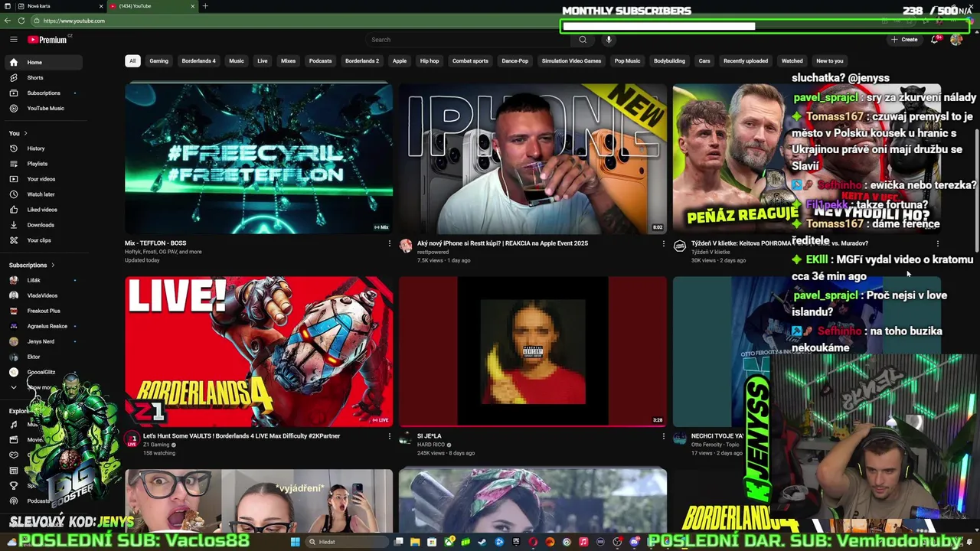
Task: Select the Hip hop filter chip
Action: [430, 61]
